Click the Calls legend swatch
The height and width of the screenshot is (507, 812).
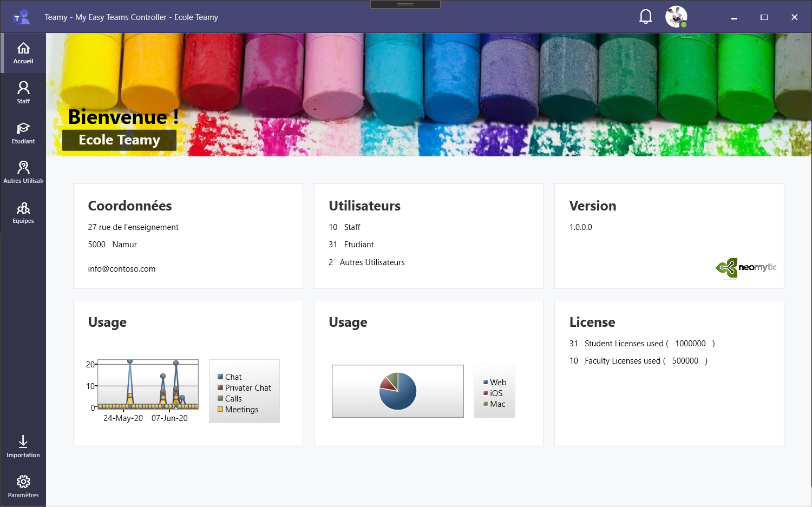coord(220,398)
